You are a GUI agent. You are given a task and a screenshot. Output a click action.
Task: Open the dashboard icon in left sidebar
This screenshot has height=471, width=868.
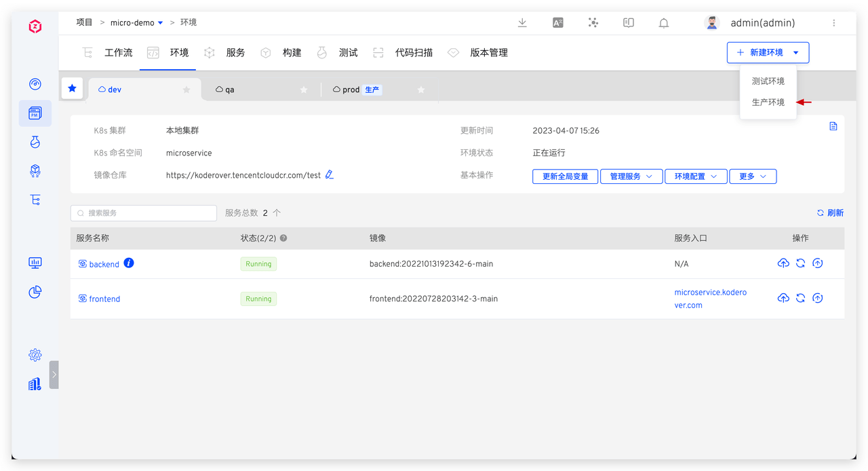tap(35, 84)
